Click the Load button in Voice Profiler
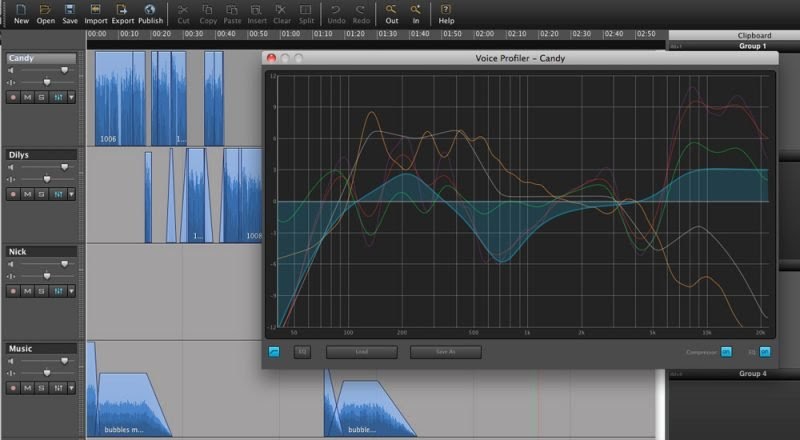The image size is (800, 440). (x=362, y=352)
